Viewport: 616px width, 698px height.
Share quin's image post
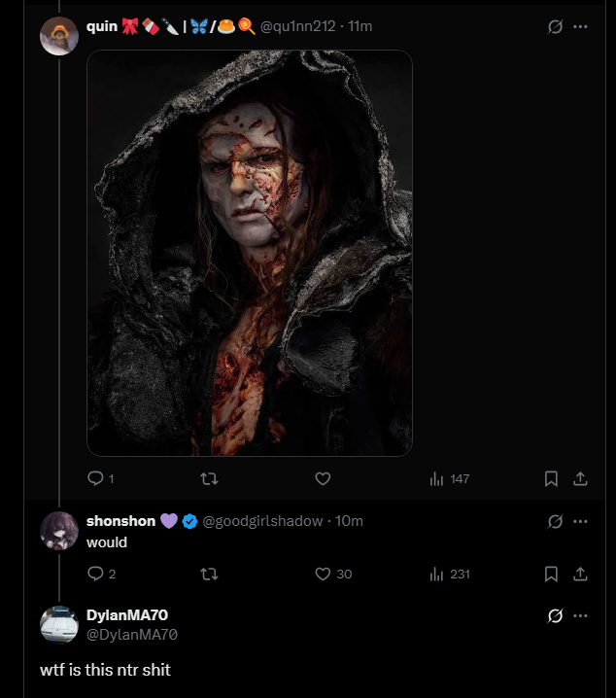pos(580,478)
